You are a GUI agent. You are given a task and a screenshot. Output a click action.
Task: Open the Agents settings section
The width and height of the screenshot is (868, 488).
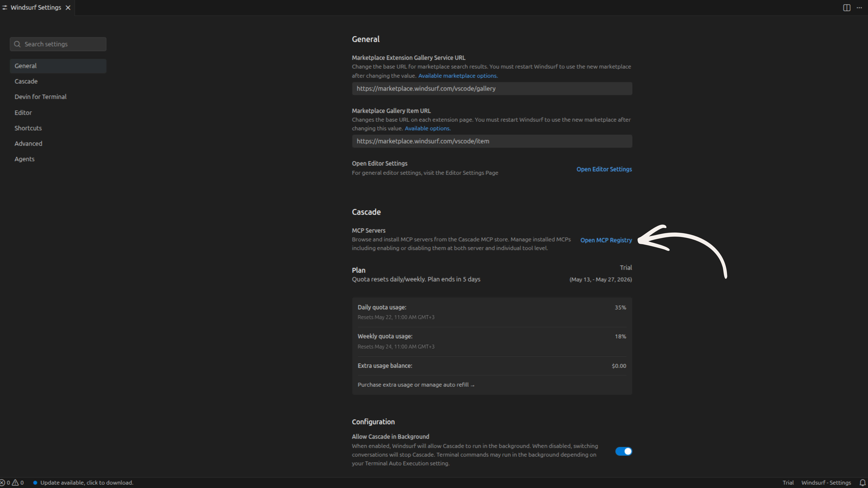click(x=58, y=159)
